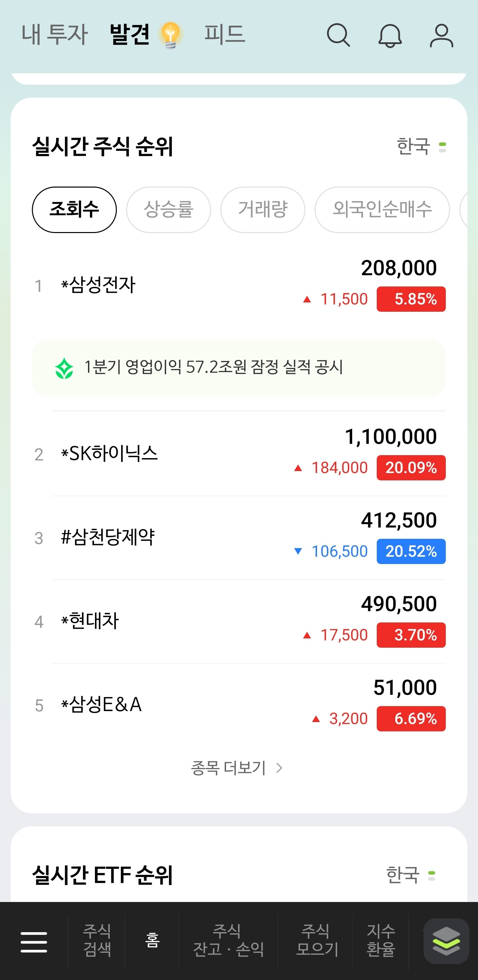This screenshot has height=980, width=478.
Task: Switch to the 내 투자 tab
Action: pos(55,34)
